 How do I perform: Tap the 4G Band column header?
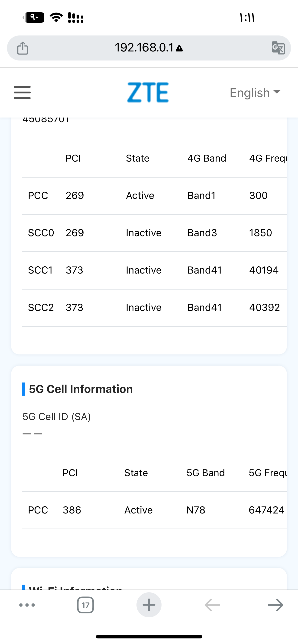pos(207,158)
